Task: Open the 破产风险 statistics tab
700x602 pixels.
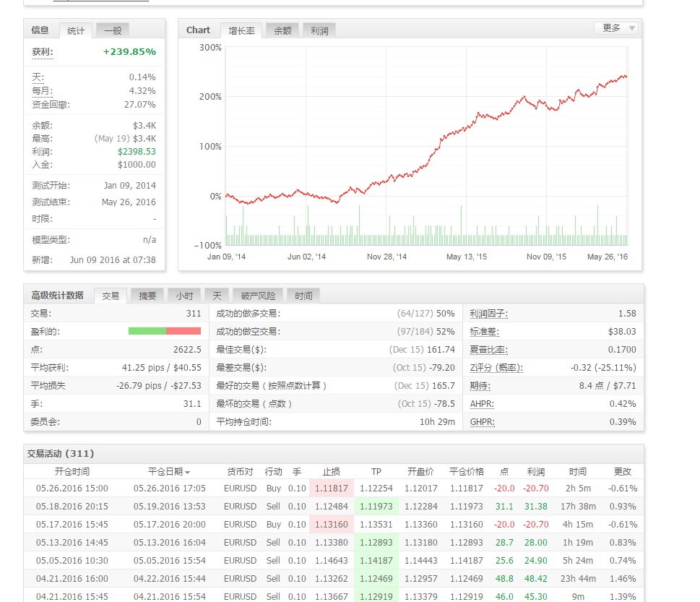Action: [x=258, y=296]
